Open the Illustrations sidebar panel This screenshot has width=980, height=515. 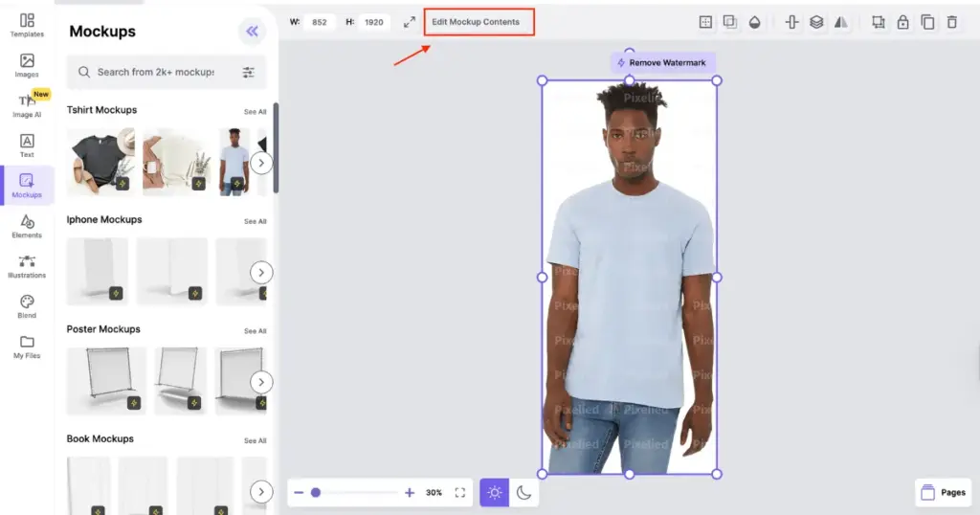[27, 266]
